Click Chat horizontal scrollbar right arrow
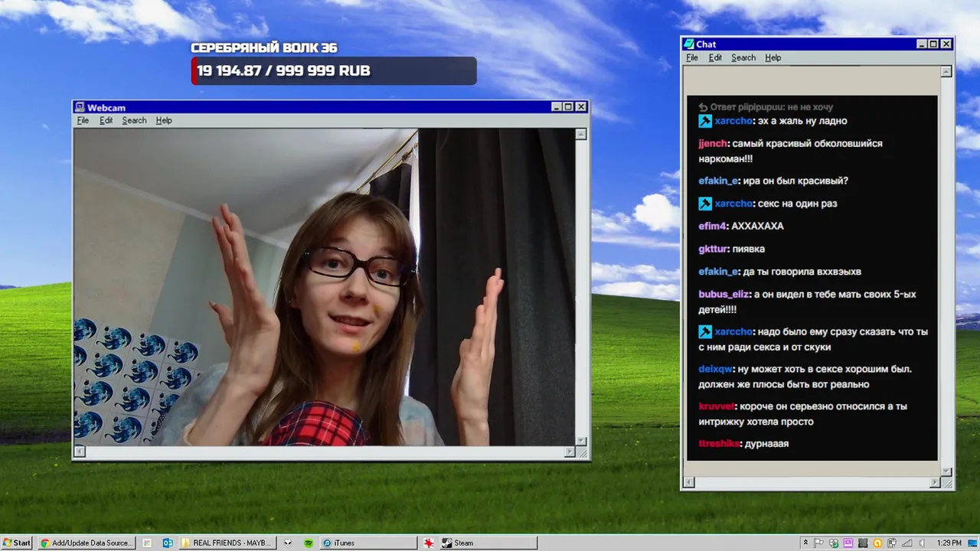This screenshot has height=551, width=980. click(935, 482)
